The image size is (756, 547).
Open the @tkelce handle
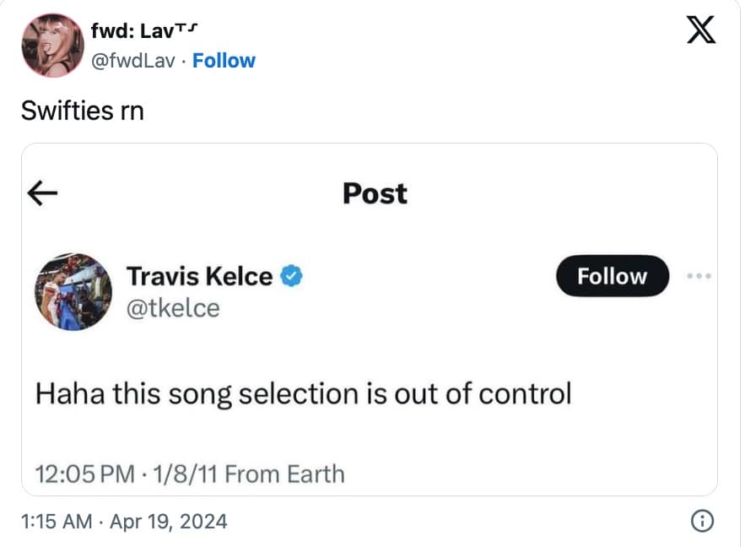(172, 308)
